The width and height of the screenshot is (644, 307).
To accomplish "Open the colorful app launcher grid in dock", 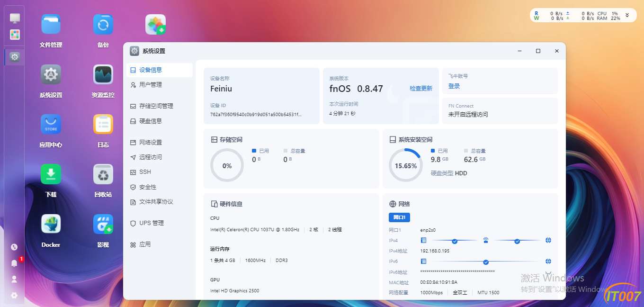I will click(15, 35).
